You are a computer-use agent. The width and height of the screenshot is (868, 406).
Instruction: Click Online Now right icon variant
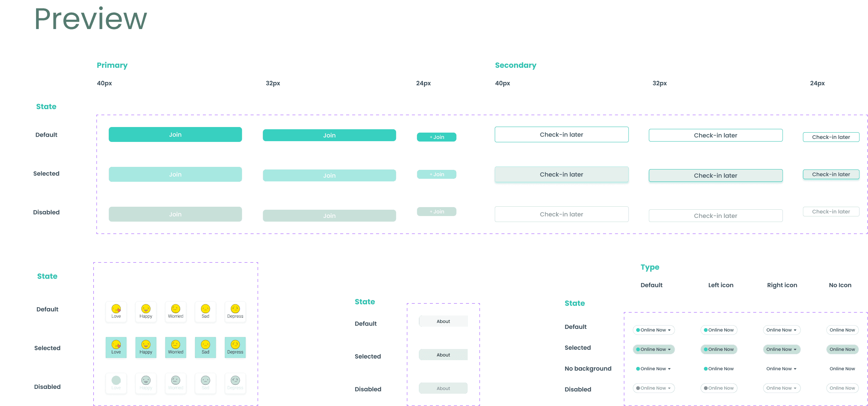click(782, 330)
